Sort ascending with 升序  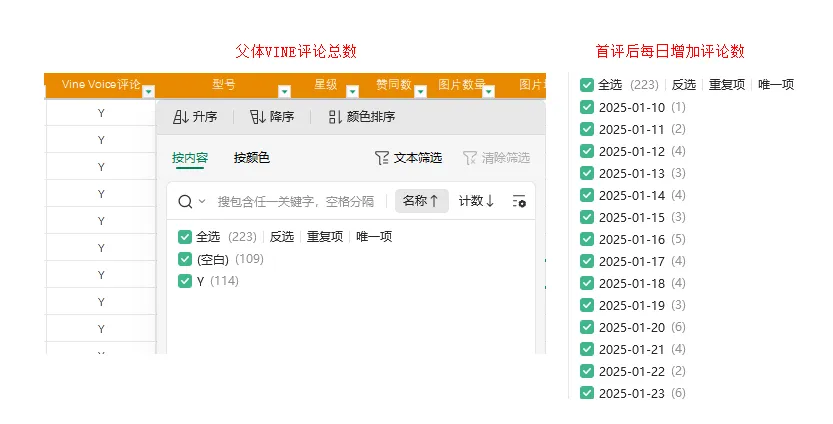[x=195, y=117]
